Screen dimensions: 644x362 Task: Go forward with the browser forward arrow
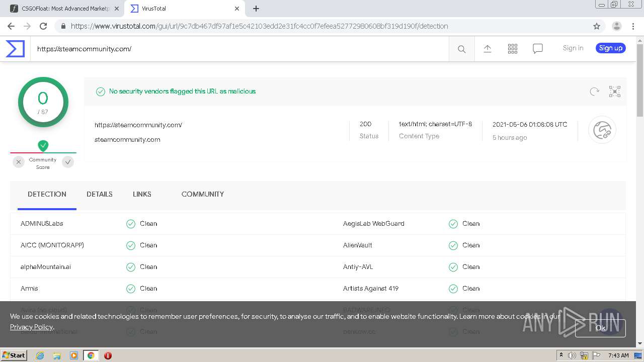point(27,26)
